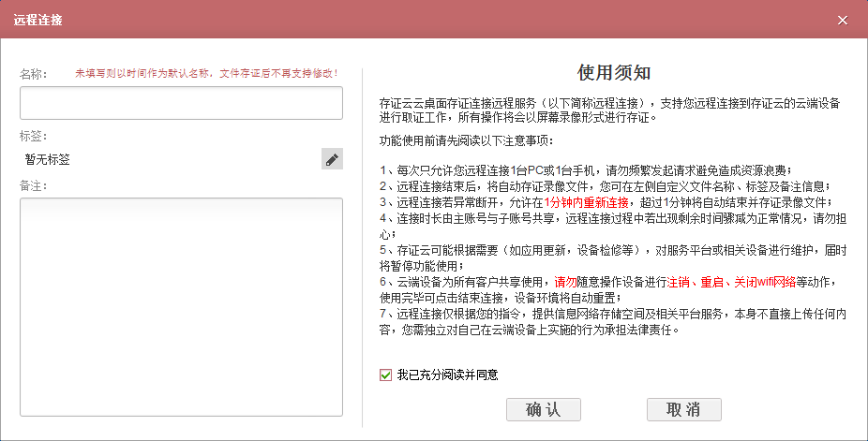Uncheck the 我已充分阅读并同意 checkbox
868x441 pixels.
[385, 375]
